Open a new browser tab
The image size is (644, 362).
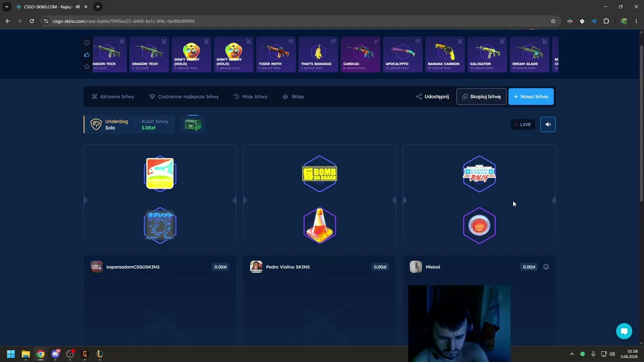pyautogui.click(x=98, y=7)
